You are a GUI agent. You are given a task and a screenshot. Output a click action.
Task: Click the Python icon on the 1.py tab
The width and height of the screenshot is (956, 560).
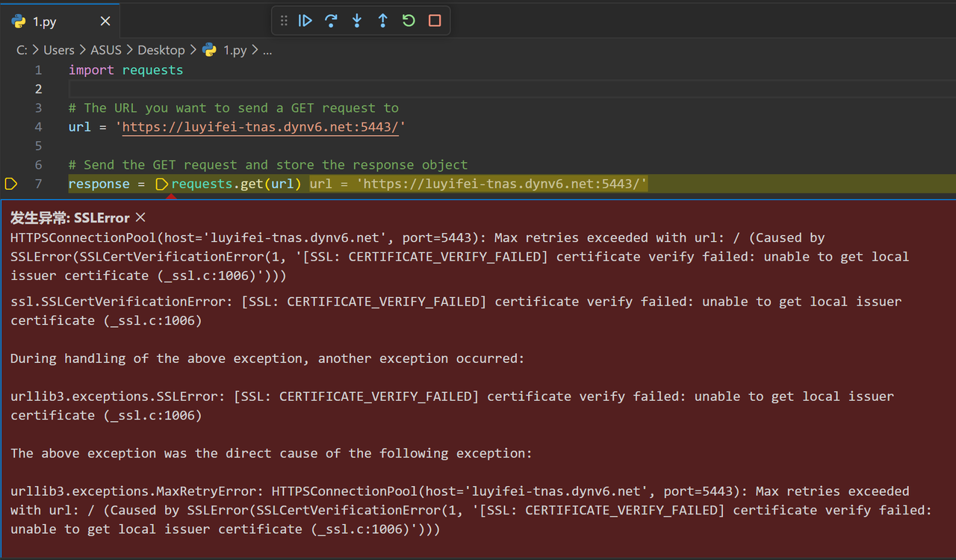[19, 22]
